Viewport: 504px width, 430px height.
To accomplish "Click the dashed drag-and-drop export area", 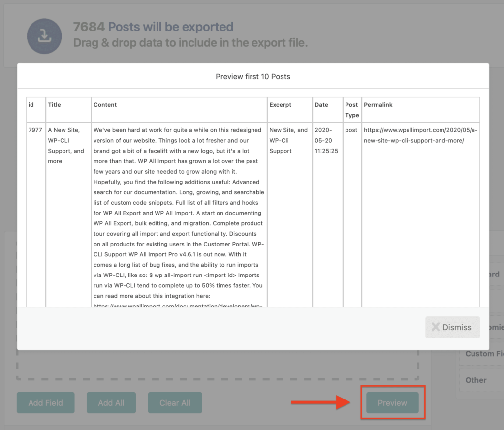I will click(x=217, y=367).
